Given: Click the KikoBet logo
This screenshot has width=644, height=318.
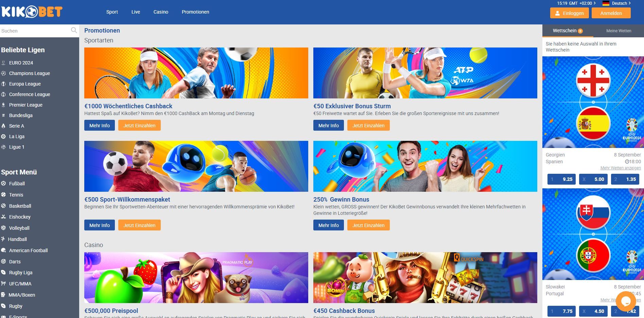Looking at the screenshot, I should (32, 12).
